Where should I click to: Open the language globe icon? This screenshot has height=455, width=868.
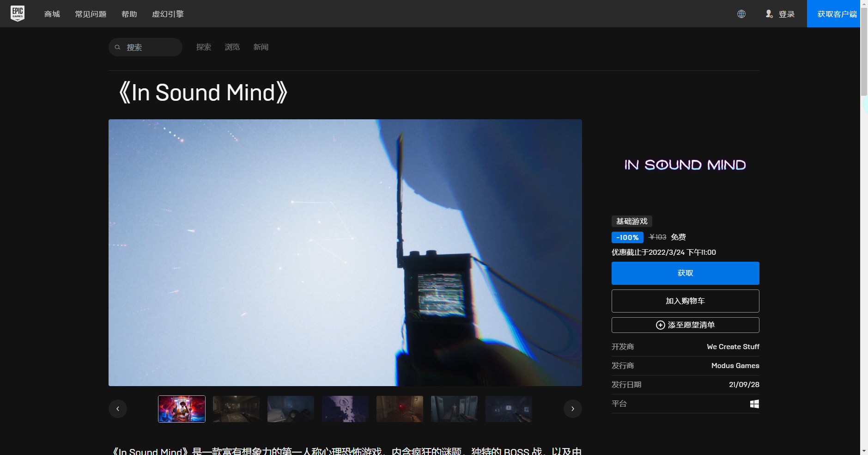[x=741, y=14]
